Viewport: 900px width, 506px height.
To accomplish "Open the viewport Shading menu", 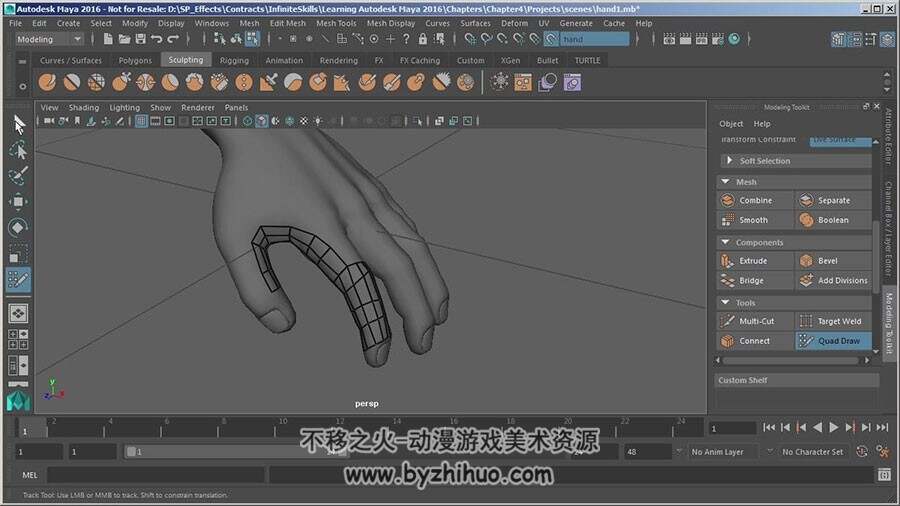I will (84, 108).
